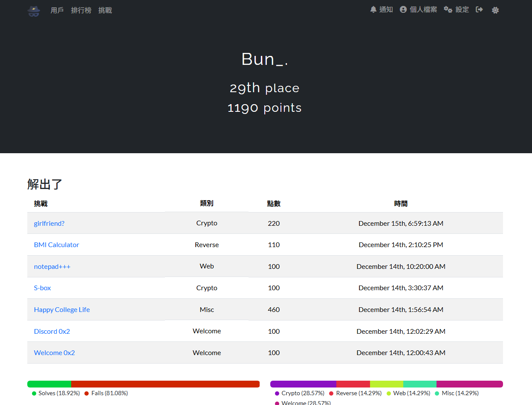
Task: Click the 點數 column header
Action: click(x=274, y=204)
